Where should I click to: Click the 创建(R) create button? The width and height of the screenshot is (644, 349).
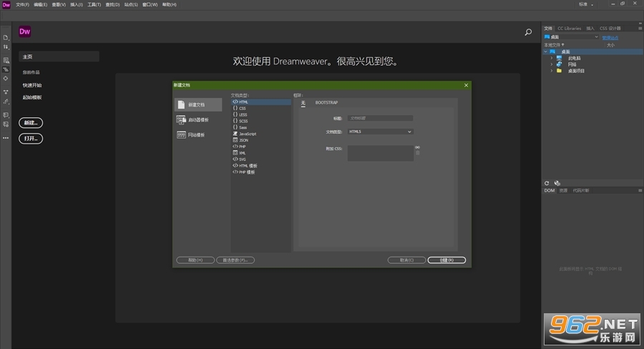[447, 260]
